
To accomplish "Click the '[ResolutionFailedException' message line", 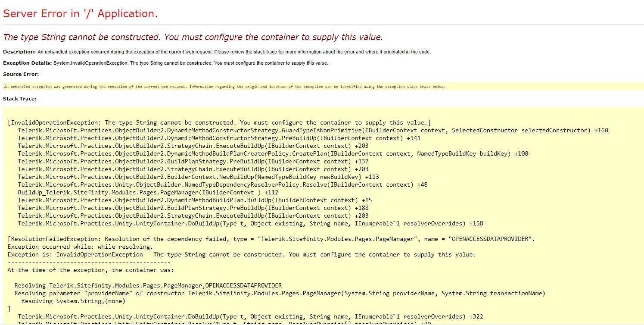I will point(267,239).
